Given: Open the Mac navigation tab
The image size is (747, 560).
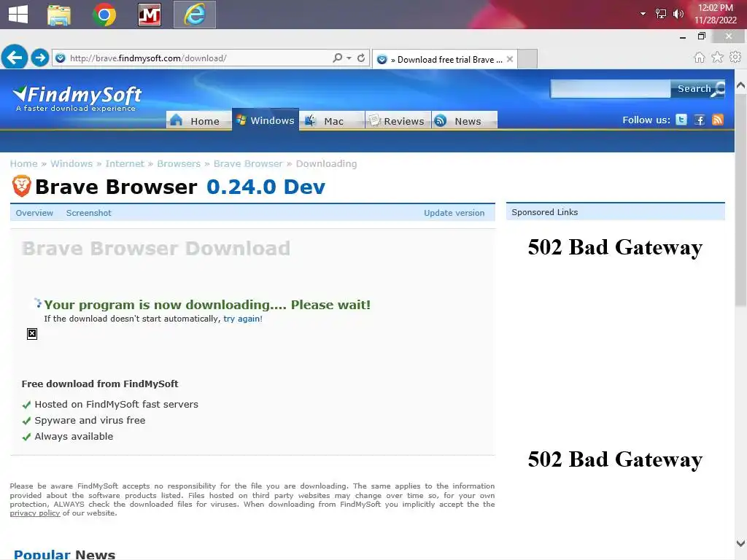Looking at the screenshot, I should [x=332, y=120].
